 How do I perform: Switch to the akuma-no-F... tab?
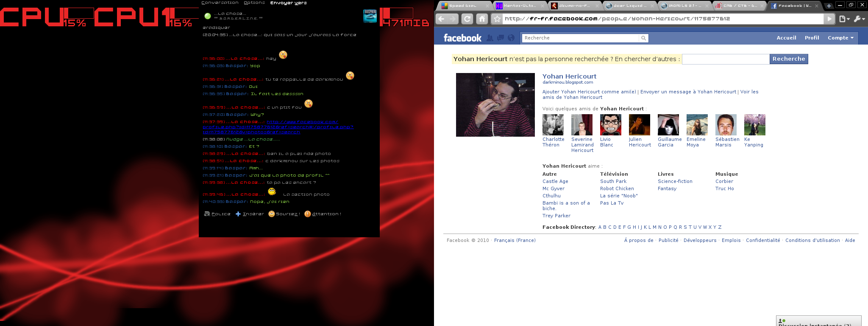coord(574,6)
